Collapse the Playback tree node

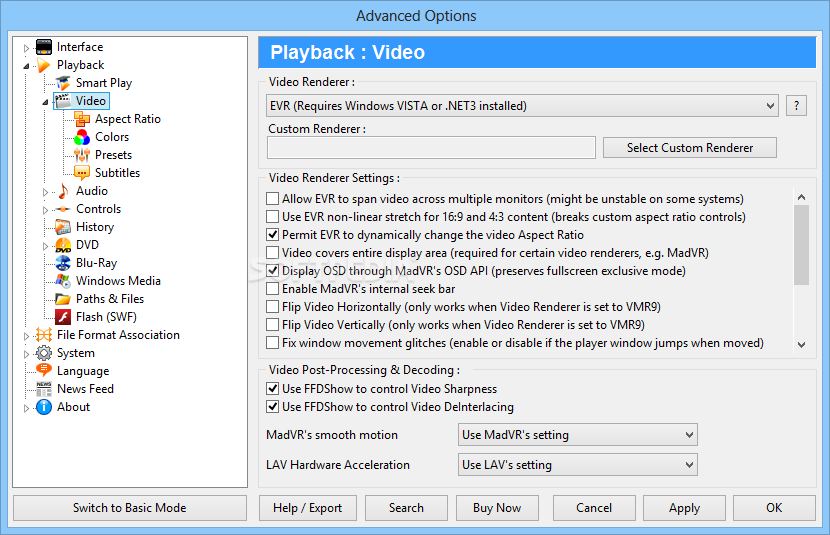26,66
